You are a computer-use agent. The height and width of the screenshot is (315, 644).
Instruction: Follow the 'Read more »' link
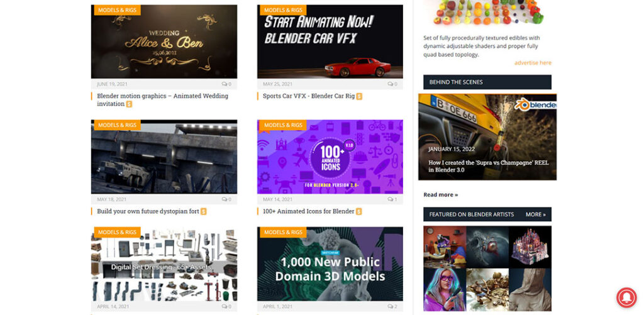(441, 195)
